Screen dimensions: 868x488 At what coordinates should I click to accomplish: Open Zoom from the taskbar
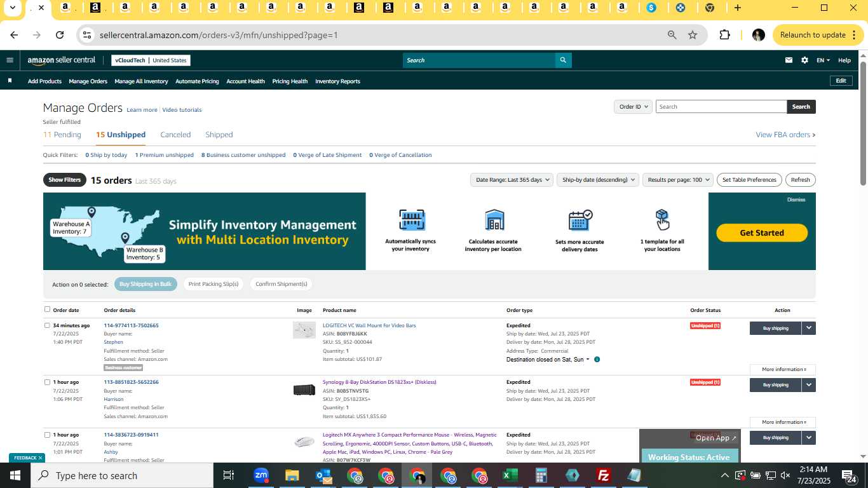261,475
